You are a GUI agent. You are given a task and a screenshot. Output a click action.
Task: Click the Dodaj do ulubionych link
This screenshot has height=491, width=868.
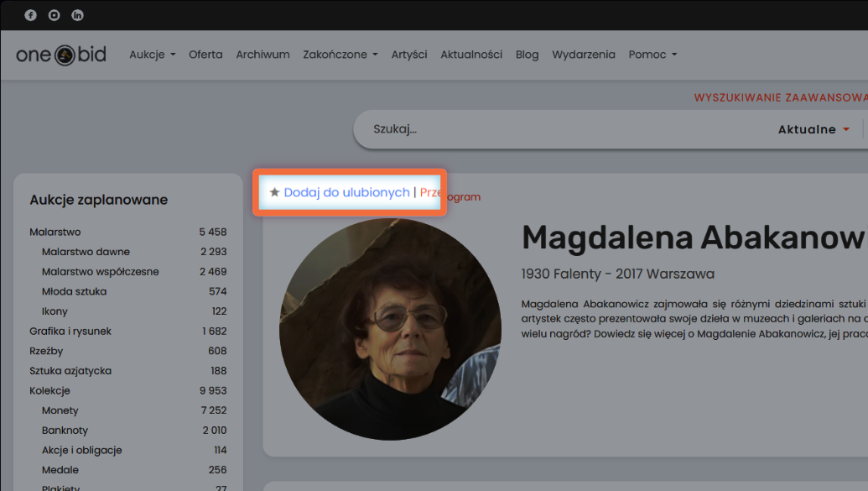(x=346, y=192)
